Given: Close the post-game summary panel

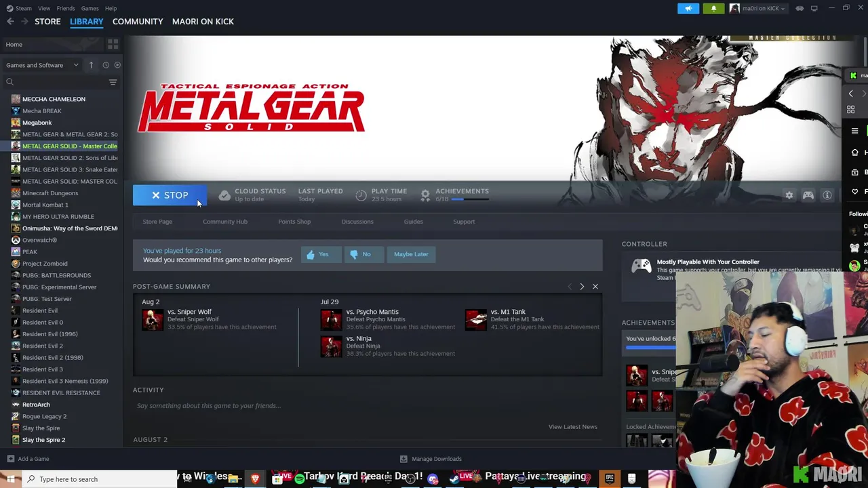Looking at the screenshot, I should click(x=595, y=287).
